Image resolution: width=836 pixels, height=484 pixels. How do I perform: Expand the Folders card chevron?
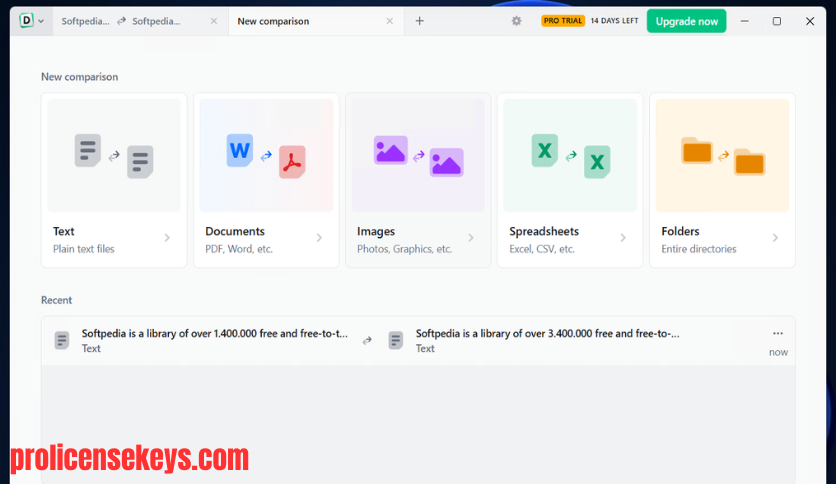point(775,238)
